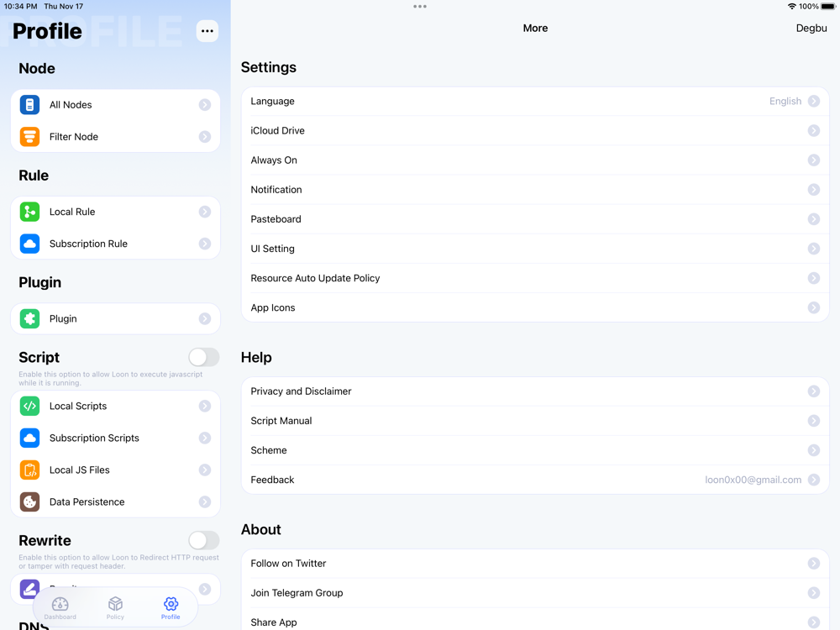Tap the Subscription Rule chevron arrow
The width and height of the screenshot is (840, 630).
[205, 244]
